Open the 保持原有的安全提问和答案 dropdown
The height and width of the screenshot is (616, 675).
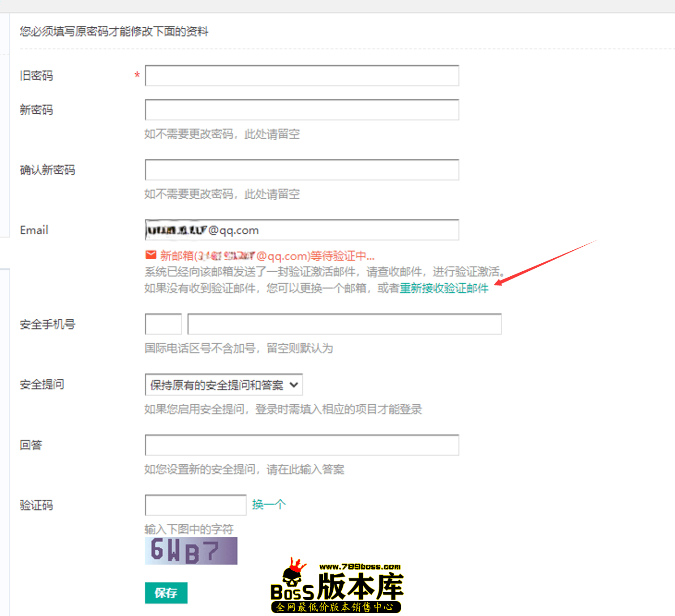(x=224, y=385)
